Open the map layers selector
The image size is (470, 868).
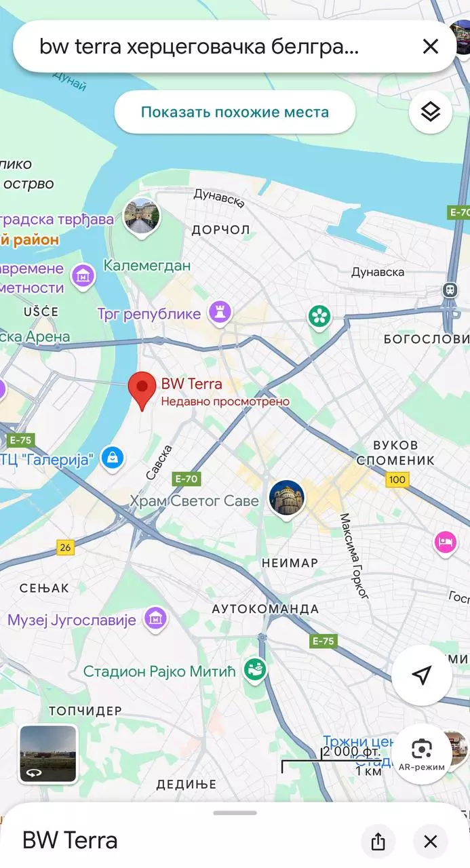pos(431,112)
